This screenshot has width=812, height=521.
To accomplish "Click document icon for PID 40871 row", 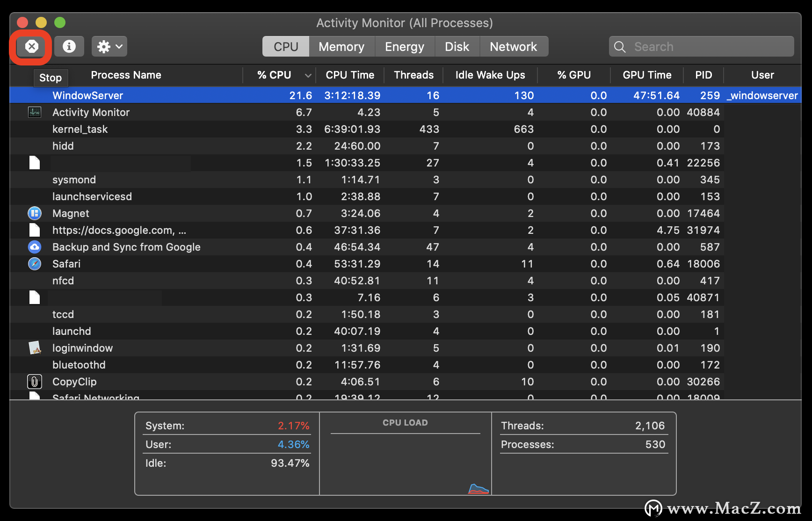I will (x=35, y=297).
